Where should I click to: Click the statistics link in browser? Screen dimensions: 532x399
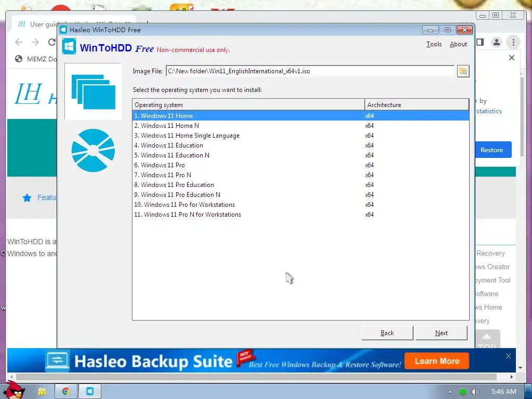[489, 111]
